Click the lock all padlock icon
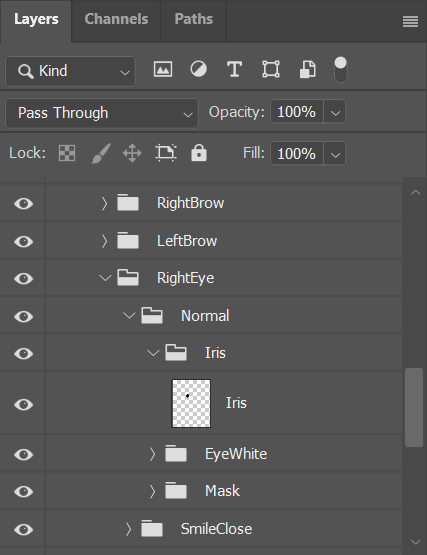The width and height of the screenshot is (427, 555). [199, 153]
